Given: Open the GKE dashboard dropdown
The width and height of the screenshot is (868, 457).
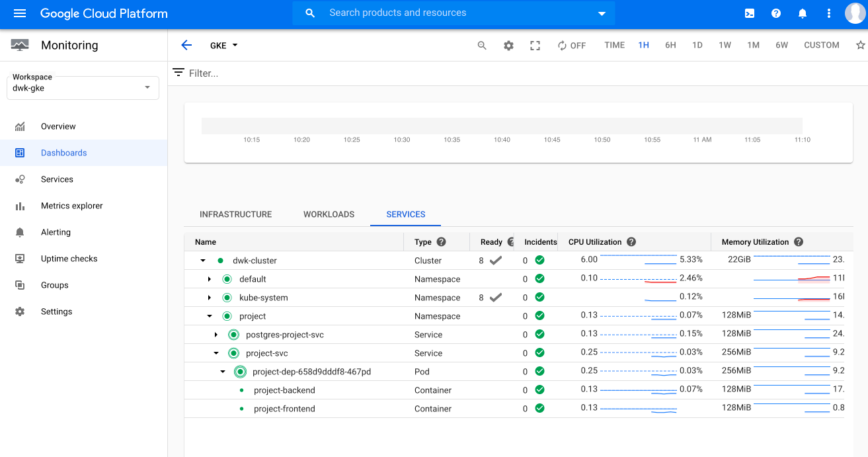Looking at the screenshot, I should tap(224, 46).
